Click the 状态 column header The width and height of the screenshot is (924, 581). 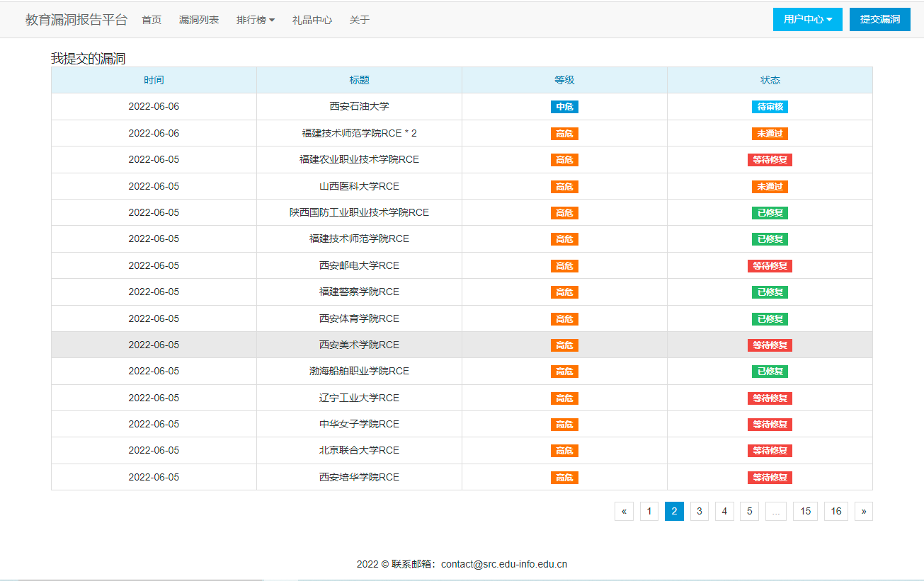click(770, 80)
